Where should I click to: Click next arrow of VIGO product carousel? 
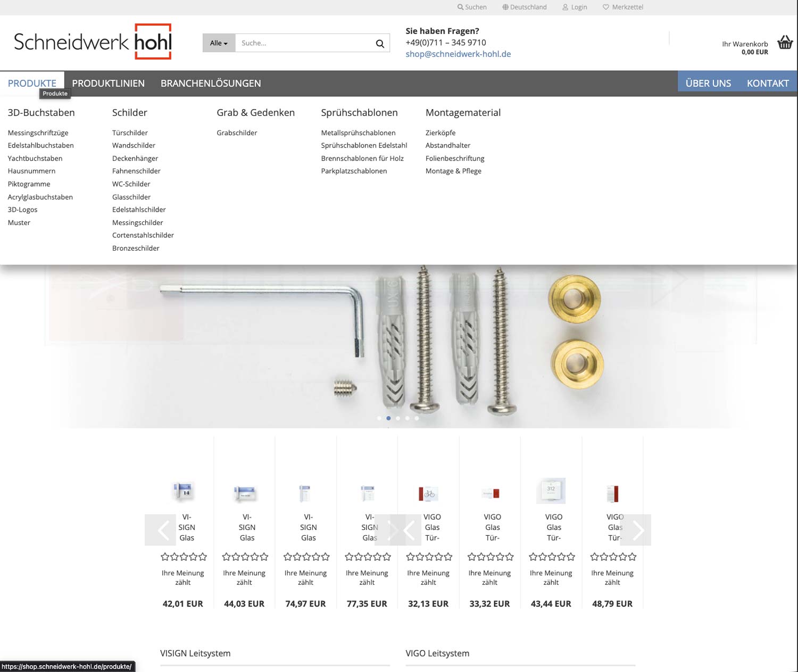(x=636, y=530)
